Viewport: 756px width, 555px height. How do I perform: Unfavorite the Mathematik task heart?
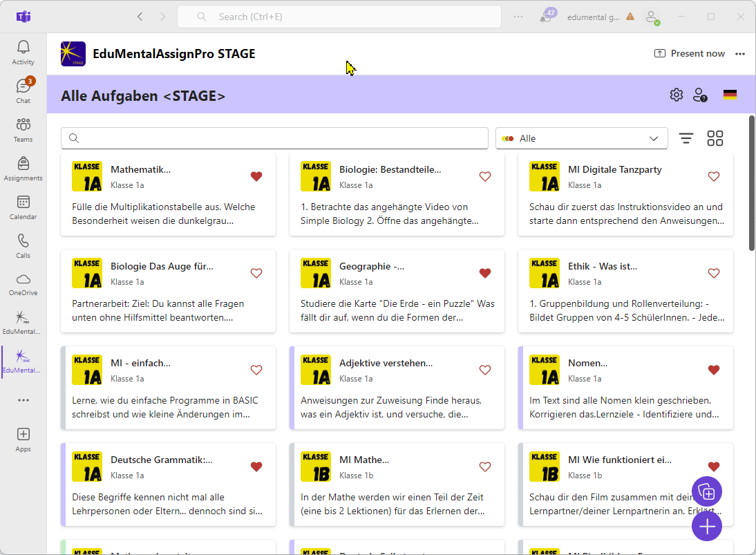(x=256, y=176)
